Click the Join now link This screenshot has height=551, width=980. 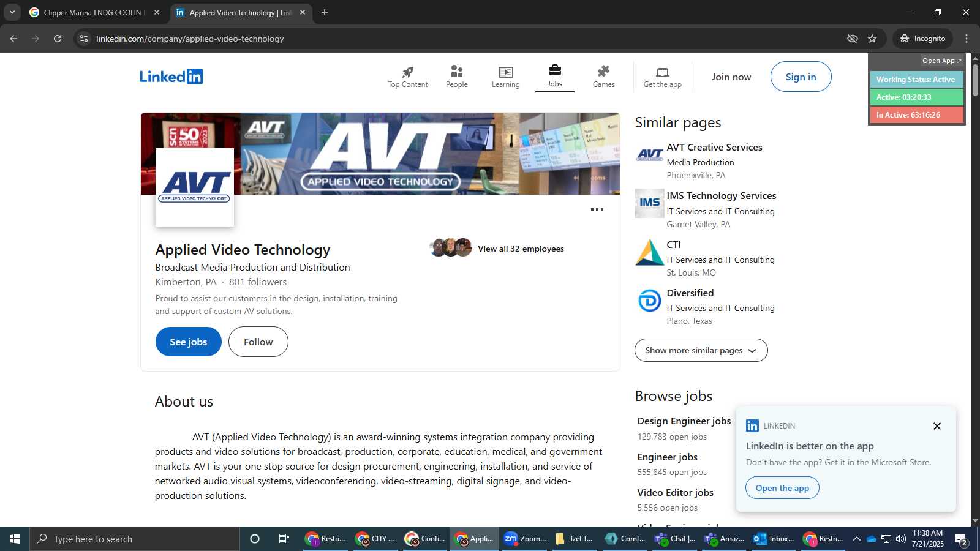pos(731,77)
